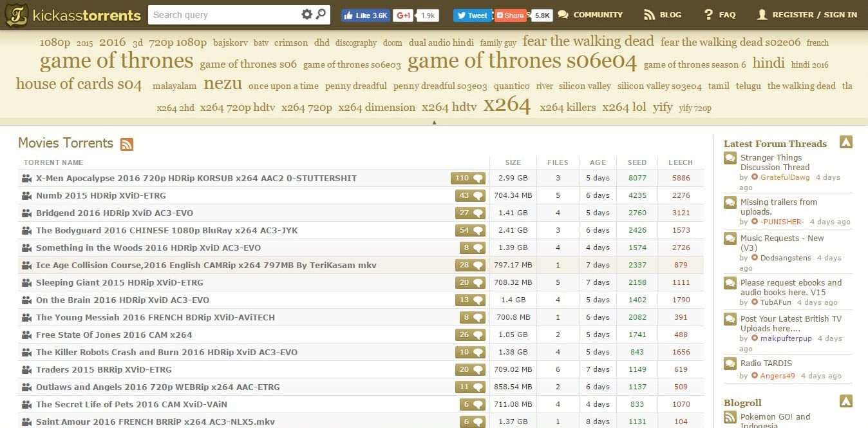Sort torrents by Seed column header
Screen dimensions: 868x428
pos(637,162)
